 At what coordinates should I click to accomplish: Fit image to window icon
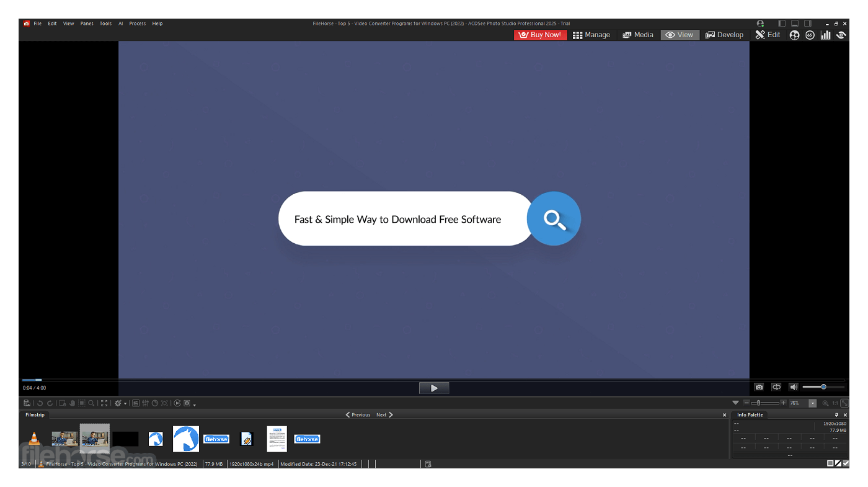(x=844, y=403)
